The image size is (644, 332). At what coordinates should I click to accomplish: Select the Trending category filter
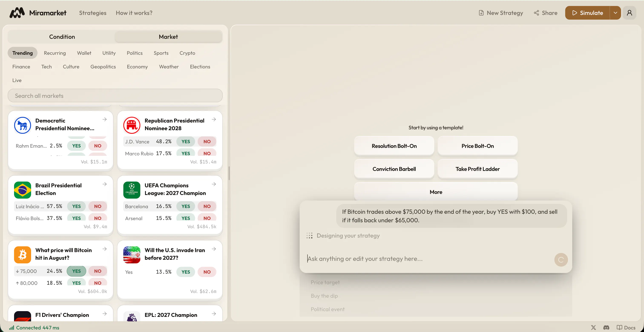pyautogui.click(x=23, y=53)
